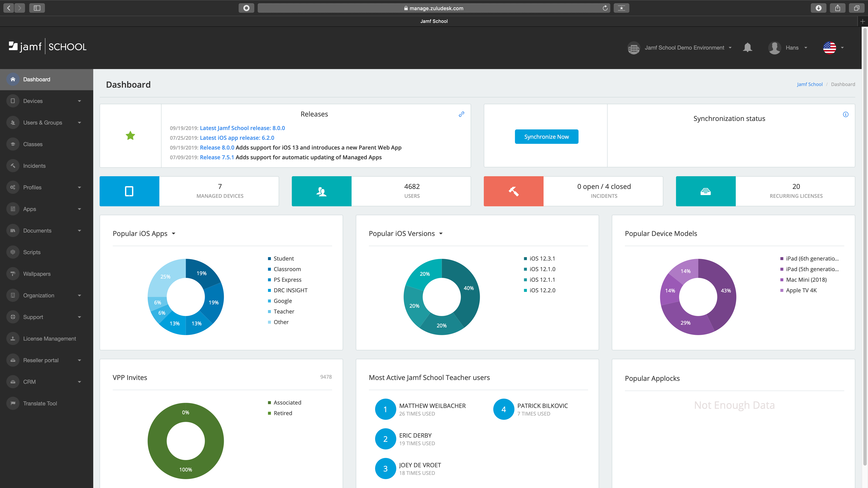The image size is (868, 488).
Task: Toggle Associated legend entry in VPP Invites
Action: (x=284, y=403)
